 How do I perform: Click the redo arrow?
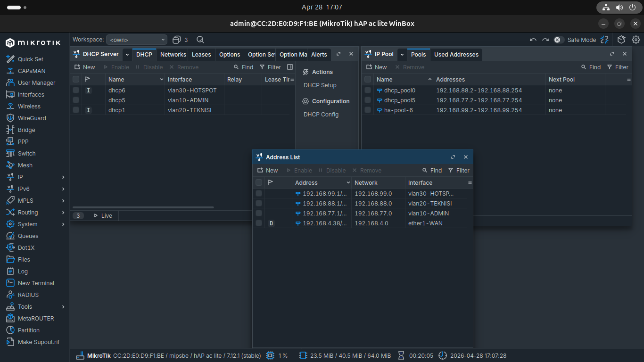(545, 40)
